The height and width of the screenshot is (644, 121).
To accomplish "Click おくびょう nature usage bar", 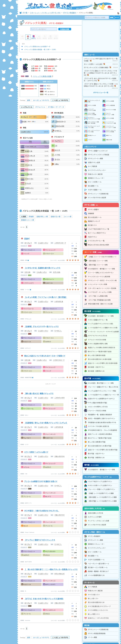I will (35, 117).
